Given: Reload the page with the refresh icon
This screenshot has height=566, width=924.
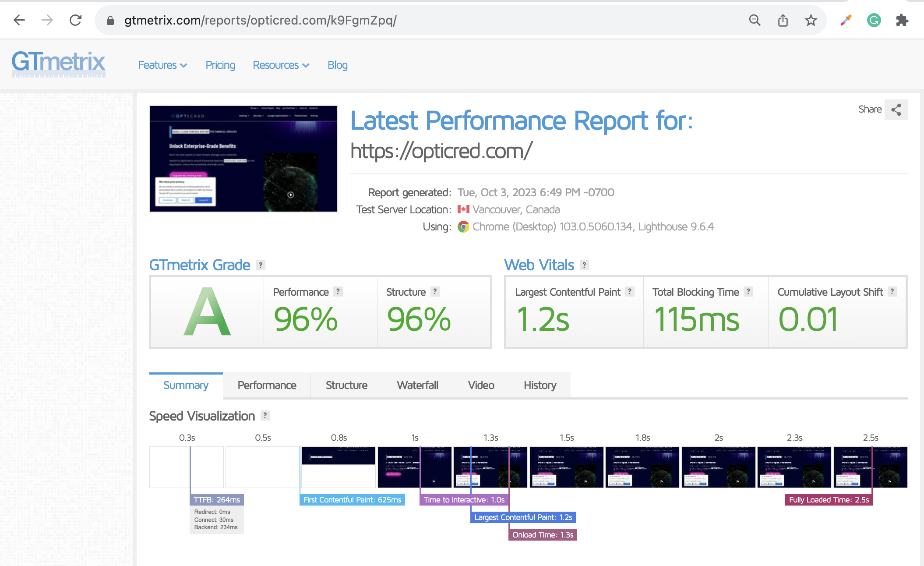Looking at the screenshot, I should point(76,20).
